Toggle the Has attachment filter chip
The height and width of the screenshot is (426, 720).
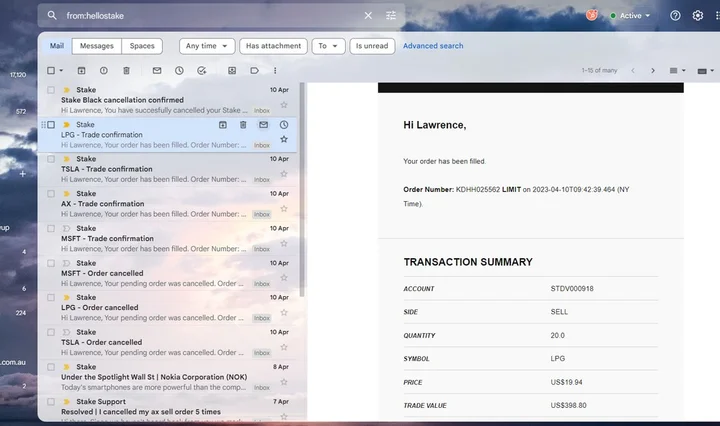point(274,46)
